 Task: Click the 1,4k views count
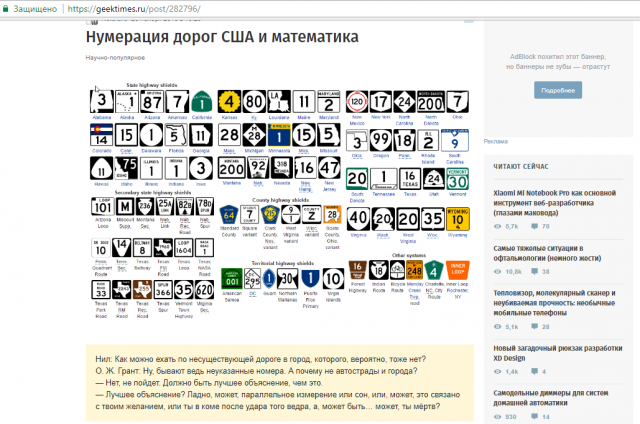[511, 371]
